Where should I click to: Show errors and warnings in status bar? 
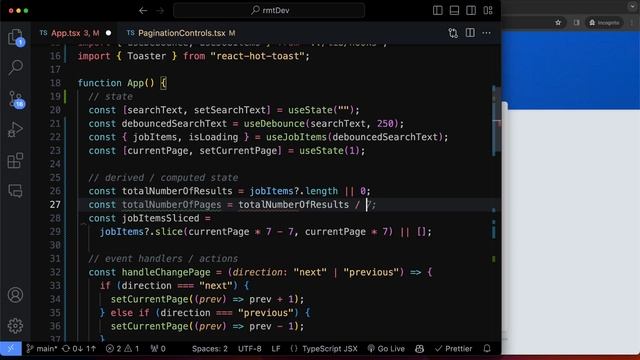click(122, 349)
